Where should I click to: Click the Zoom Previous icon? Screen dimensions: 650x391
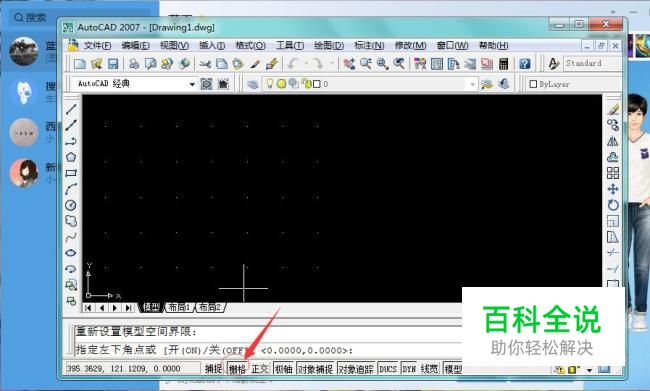(x=399, y=64)
